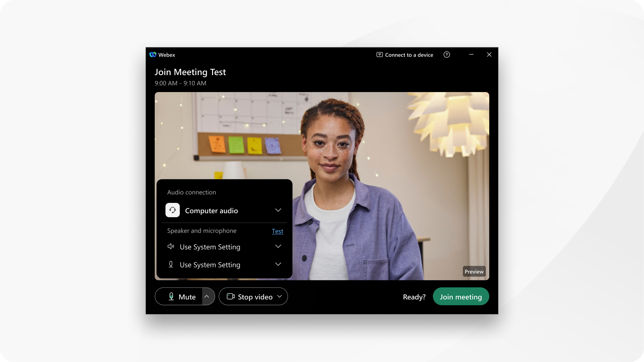Click the stop video camera icon
Image resolution: width=644 pixels, height=362 pixels.
231,297
